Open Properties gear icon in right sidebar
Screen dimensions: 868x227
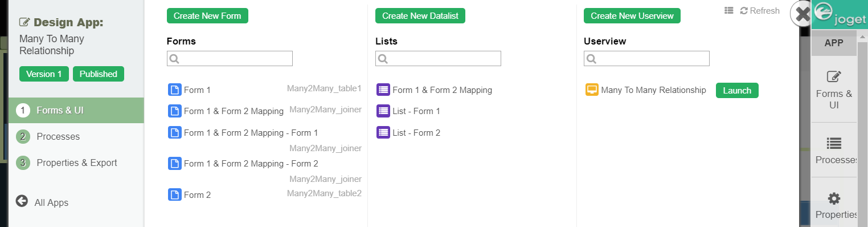(834, 198)
